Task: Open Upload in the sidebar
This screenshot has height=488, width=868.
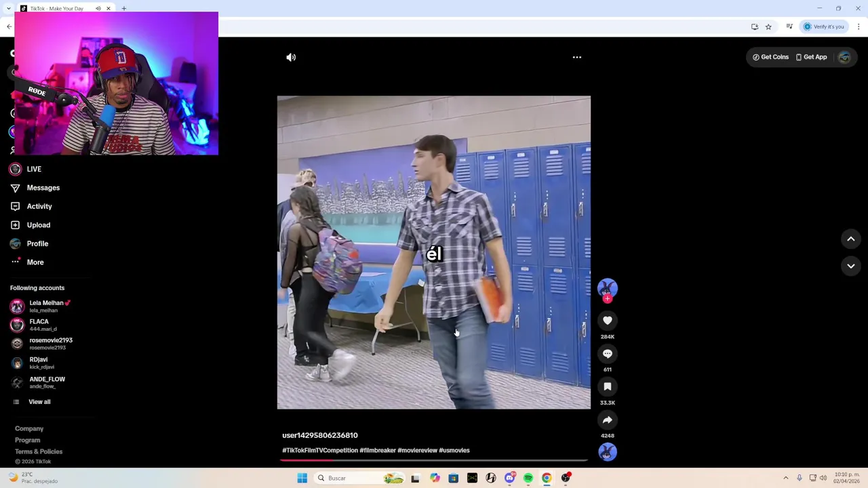Action: [x=31, y=225]
